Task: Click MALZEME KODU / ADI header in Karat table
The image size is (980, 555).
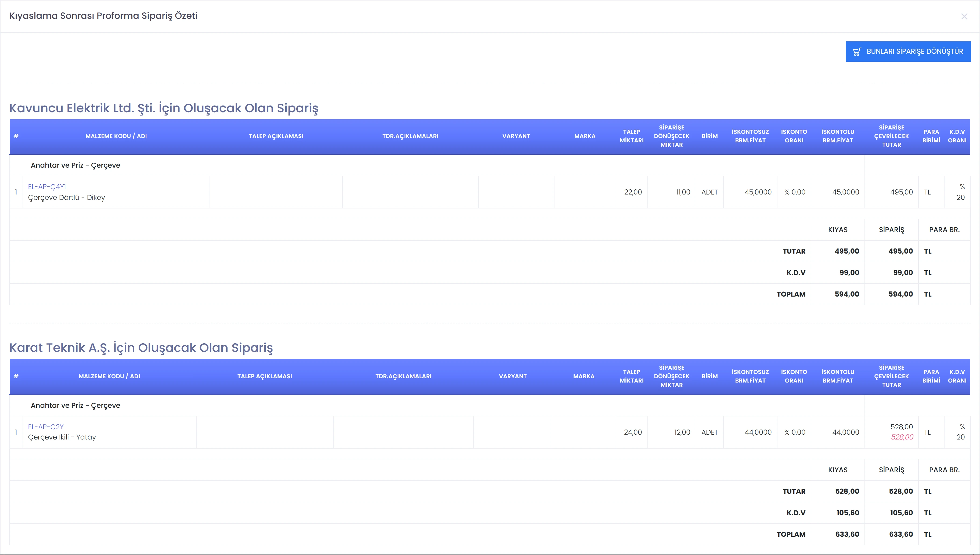Action: click(109, 376)
